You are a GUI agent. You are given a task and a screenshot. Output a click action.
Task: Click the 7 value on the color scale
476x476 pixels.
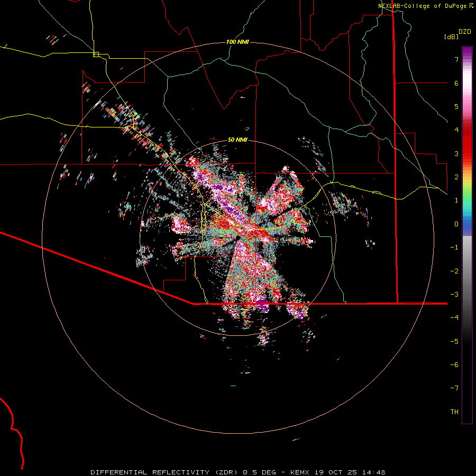pos(456,59)
